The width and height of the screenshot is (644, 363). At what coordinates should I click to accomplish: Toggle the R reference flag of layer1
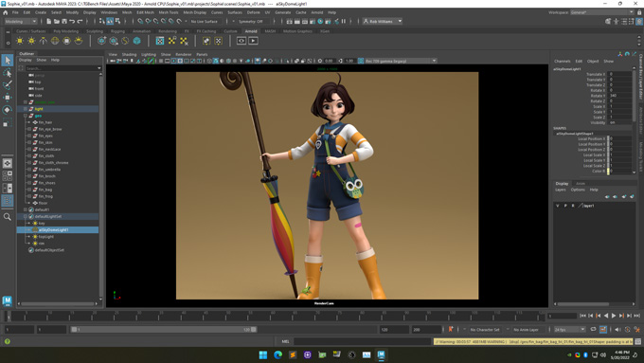pyautogui.click(x=573, y=206)
